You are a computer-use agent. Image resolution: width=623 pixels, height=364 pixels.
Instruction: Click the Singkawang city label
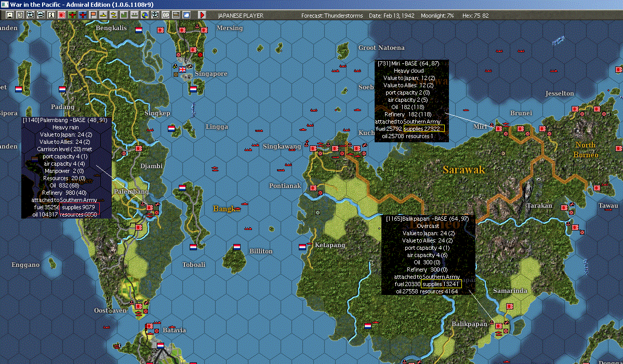click(x=282, y=146)
